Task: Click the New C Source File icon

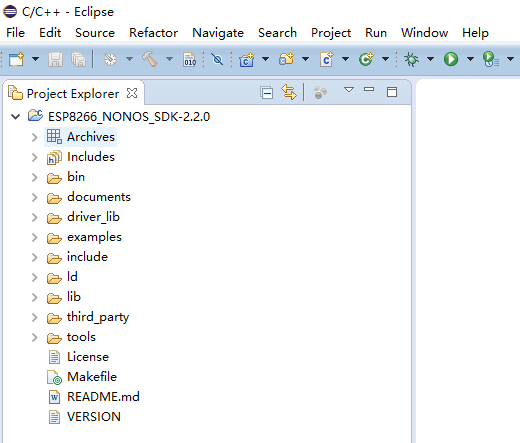Action: pos(327,59)
